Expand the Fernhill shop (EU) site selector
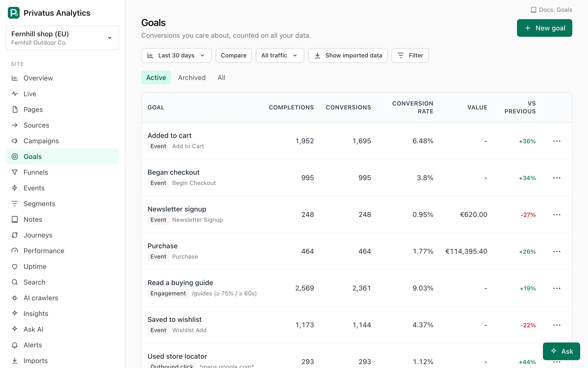 [62, 38]
